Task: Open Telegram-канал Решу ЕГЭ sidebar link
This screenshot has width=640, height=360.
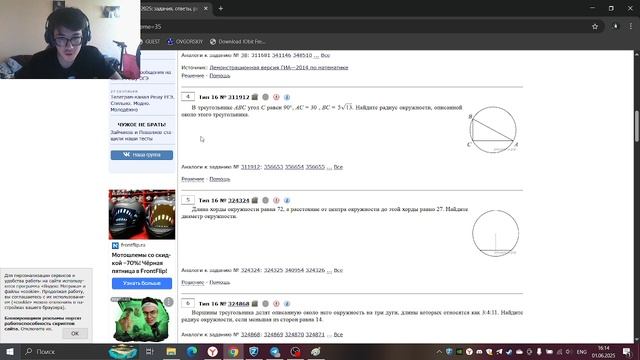Action: tap(142, 103)
